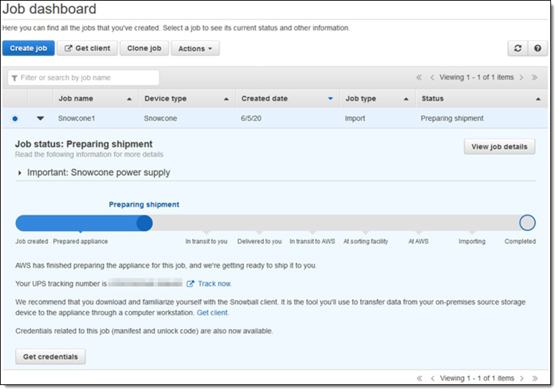558x392 pixels.
Task: Click the Importing stage label
Action: point(472,241)
